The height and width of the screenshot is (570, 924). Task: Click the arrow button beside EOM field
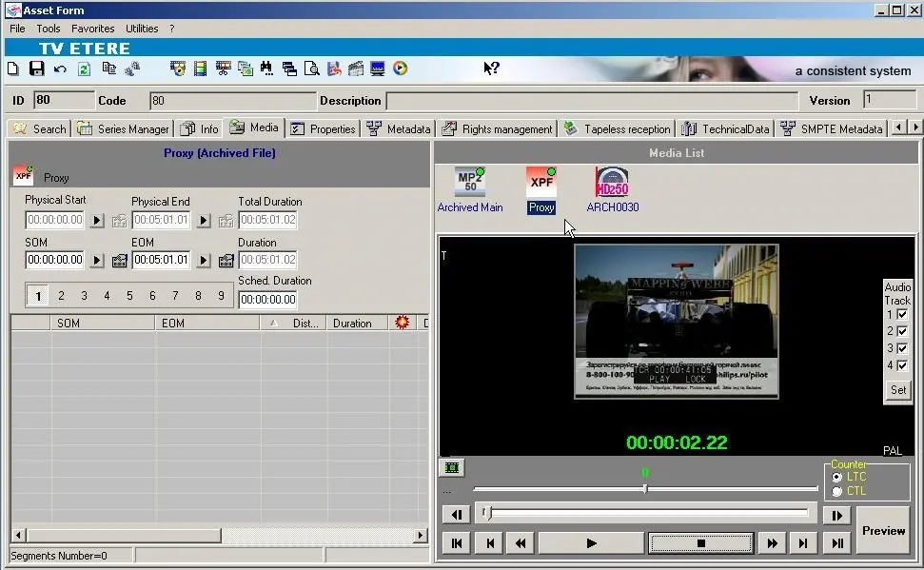tap(204, 260)
